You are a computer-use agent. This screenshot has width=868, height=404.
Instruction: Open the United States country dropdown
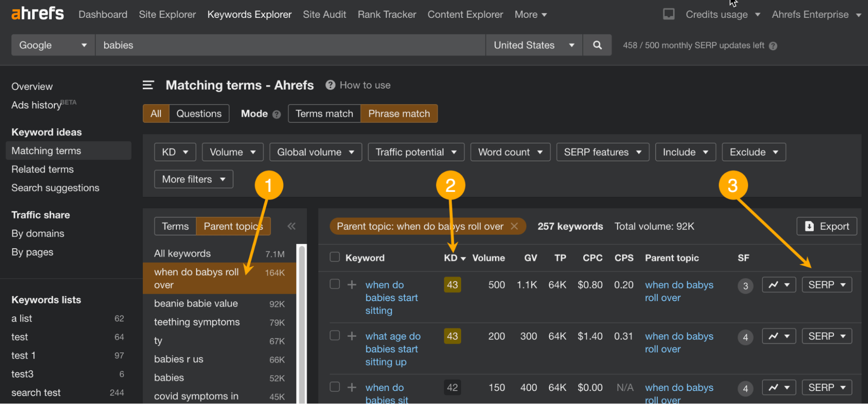point(533,45)
